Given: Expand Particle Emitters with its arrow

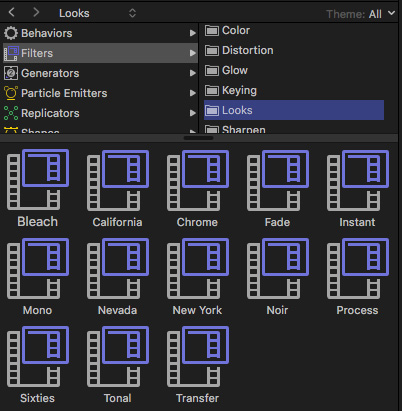Looking at the screenshot, I should [x=192, y=93].
